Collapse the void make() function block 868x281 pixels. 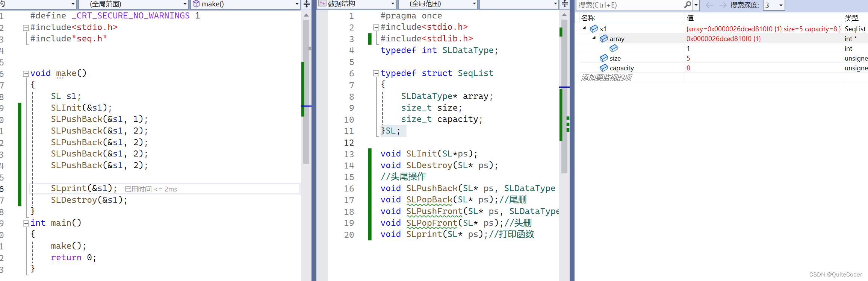[x=26, y=74]
